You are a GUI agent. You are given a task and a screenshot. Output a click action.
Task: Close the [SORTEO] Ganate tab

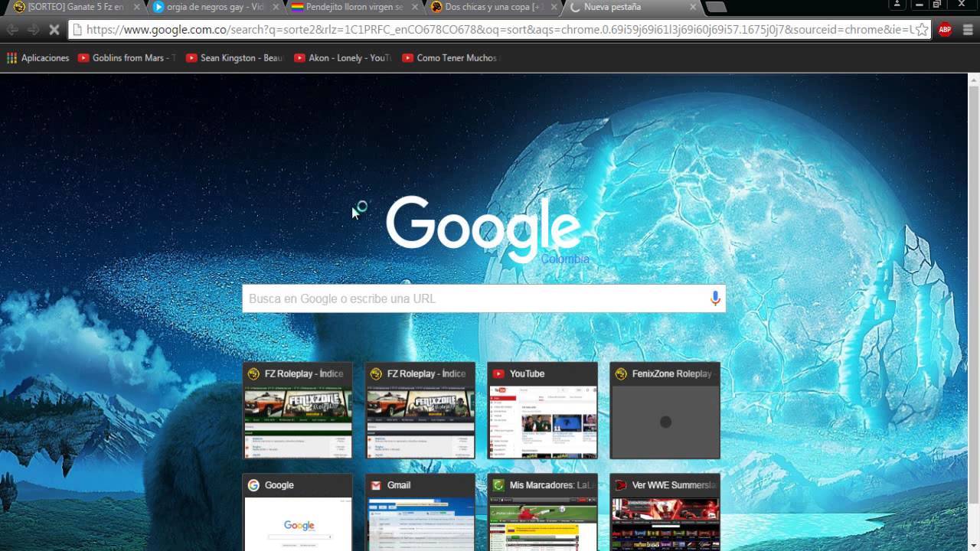tap(137, 7)
